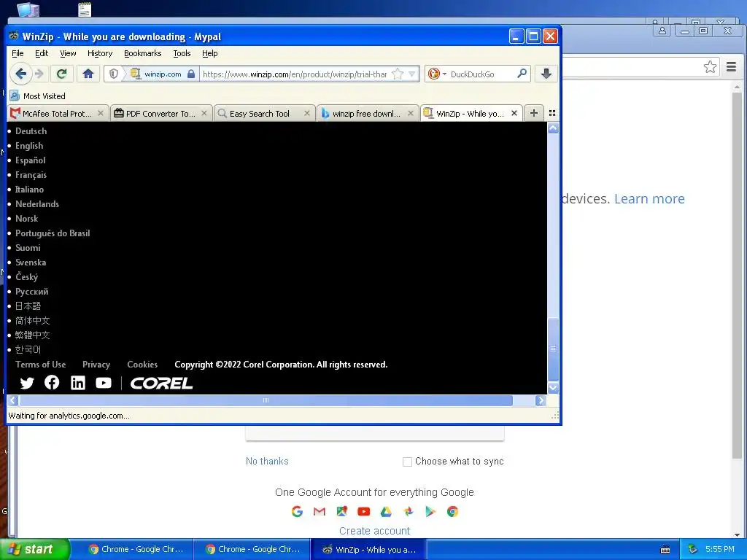This screenshot has width=747, height=560.
Task: Open the downloads arrow button
Action: point(546,74)
